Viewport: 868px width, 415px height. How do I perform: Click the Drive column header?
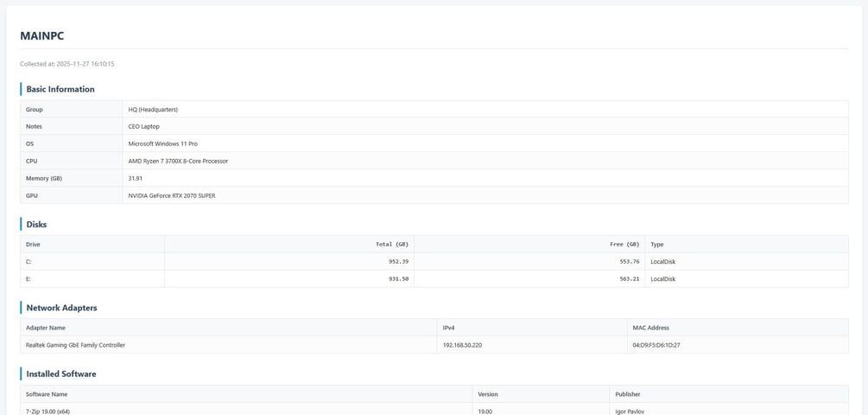[x=92, y=245]
